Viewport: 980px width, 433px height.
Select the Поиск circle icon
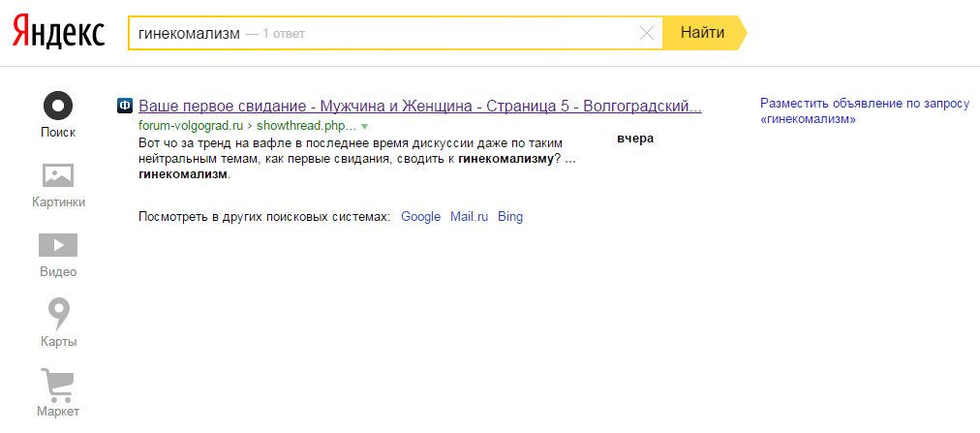[58, 105]
